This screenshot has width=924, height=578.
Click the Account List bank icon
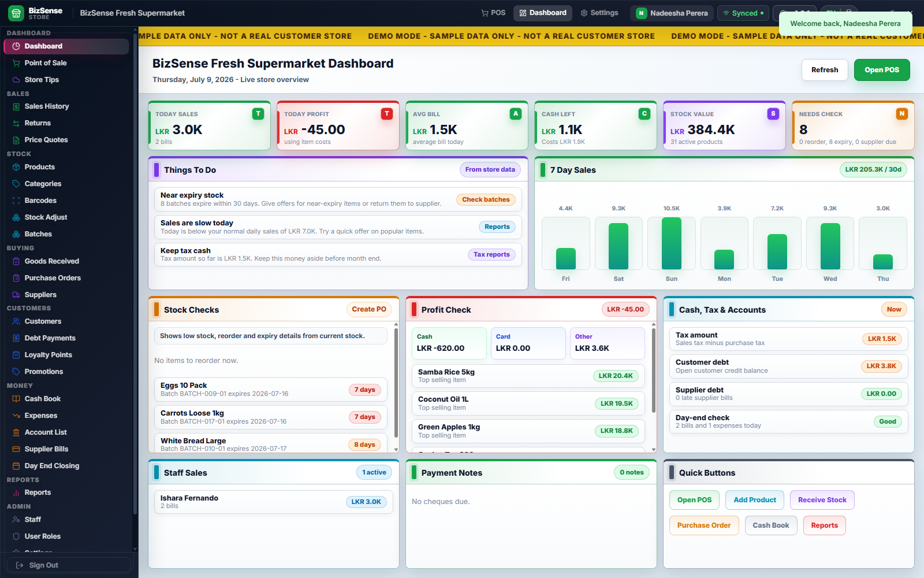click(16, 432)
